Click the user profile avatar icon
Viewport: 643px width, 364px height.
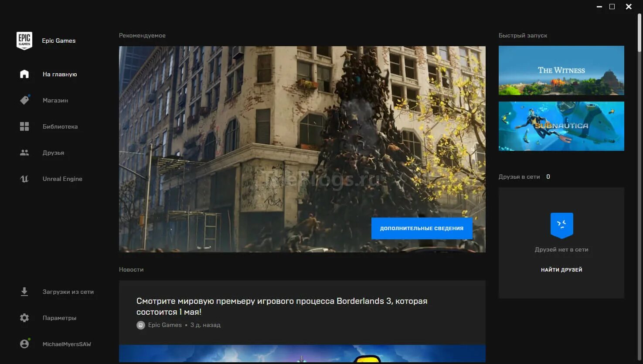click(24, 344)
